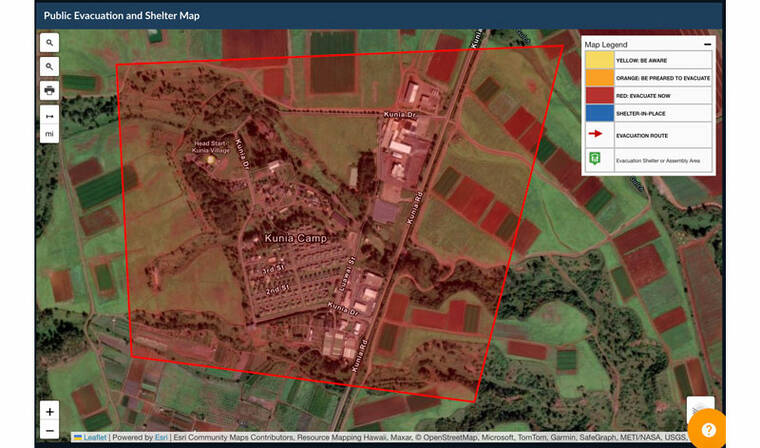Click the yellow 'Be Aware' legend swatch
Screen dimensions: 760x448
click(x=598, y=61)
